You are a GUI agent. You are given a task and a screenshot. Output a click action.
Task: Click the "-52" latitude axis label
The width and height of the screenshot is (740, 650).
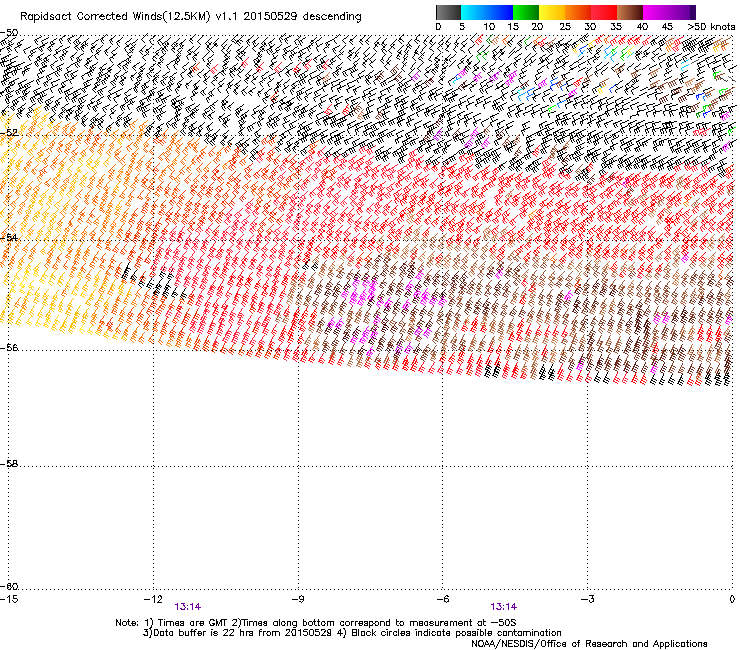[9, 133]
